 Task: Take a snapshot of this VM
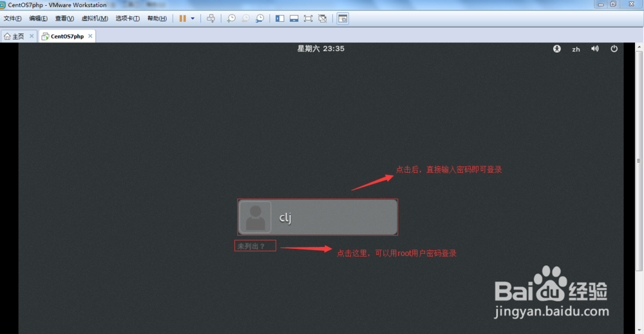232,19
